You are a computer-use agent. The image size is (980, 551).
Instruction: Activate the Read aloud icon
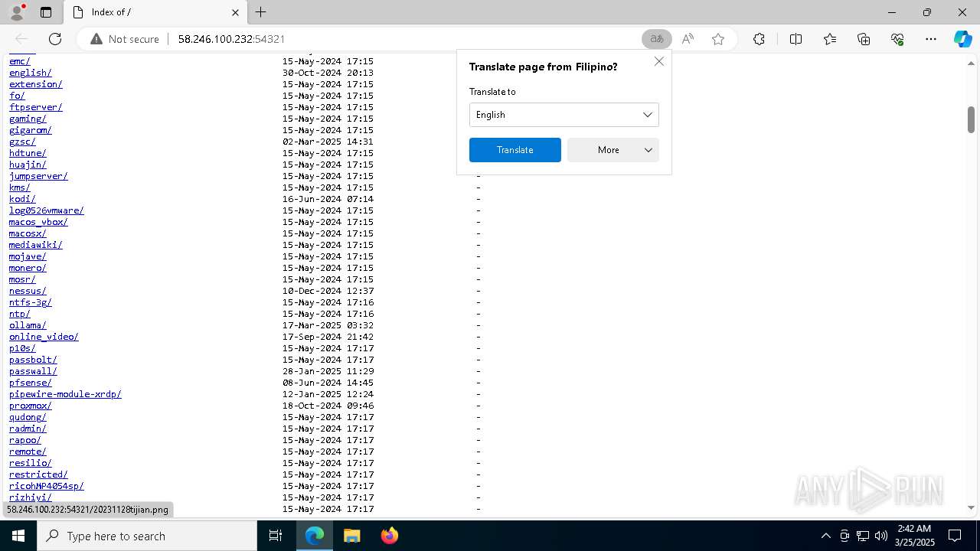click(x=688, y=39)
